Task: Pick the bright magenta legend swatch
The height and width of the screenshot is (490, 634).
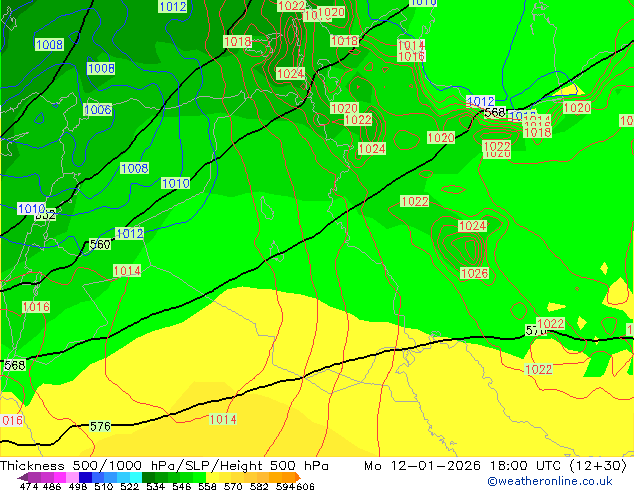Action: click(x=60, y=477)
